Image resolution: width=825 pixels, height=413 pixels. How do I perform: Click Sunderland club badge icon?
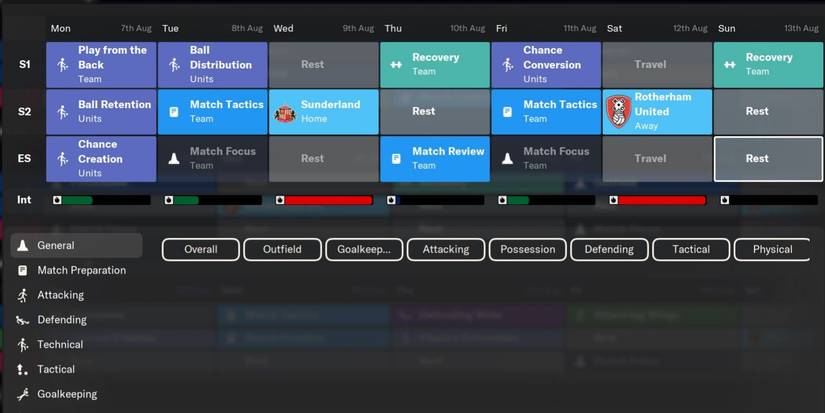(x=285, y=113)
